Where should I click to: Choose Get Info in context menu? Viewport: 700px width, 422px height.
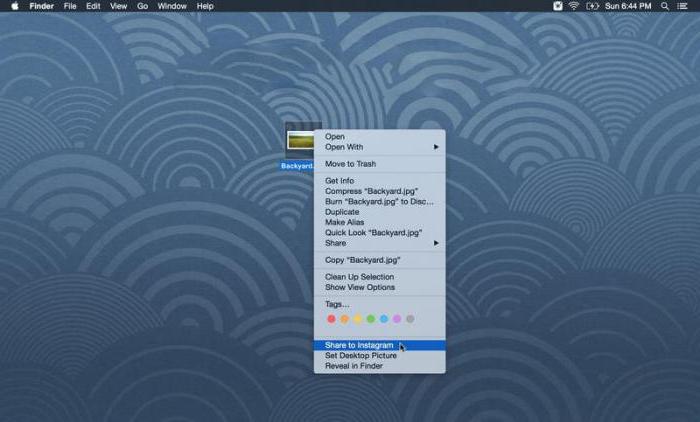pos(379,181)
